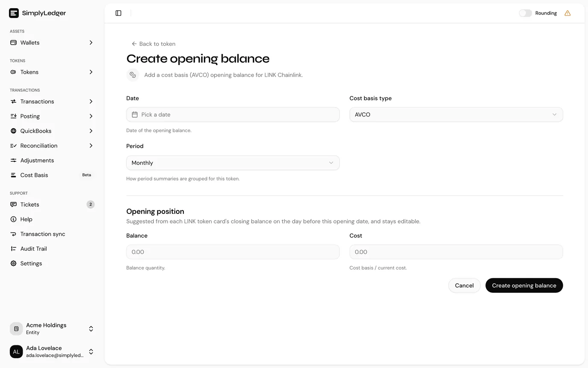Open Help page
Viewport: 588px width, 368px height.
[x=52, y=220]
